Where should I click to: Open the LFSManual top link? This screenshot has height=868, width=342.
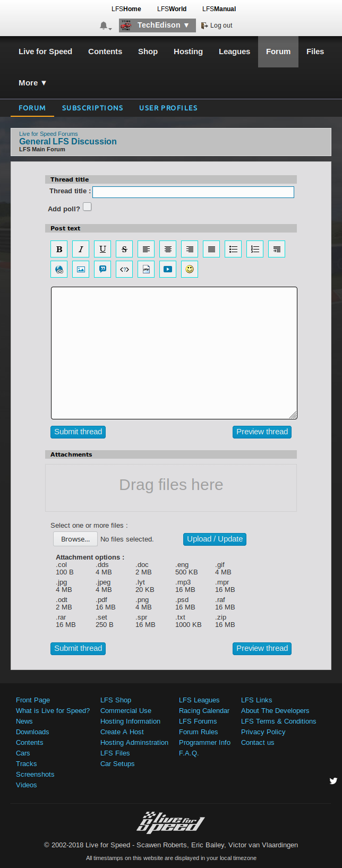tap(219, 9)
